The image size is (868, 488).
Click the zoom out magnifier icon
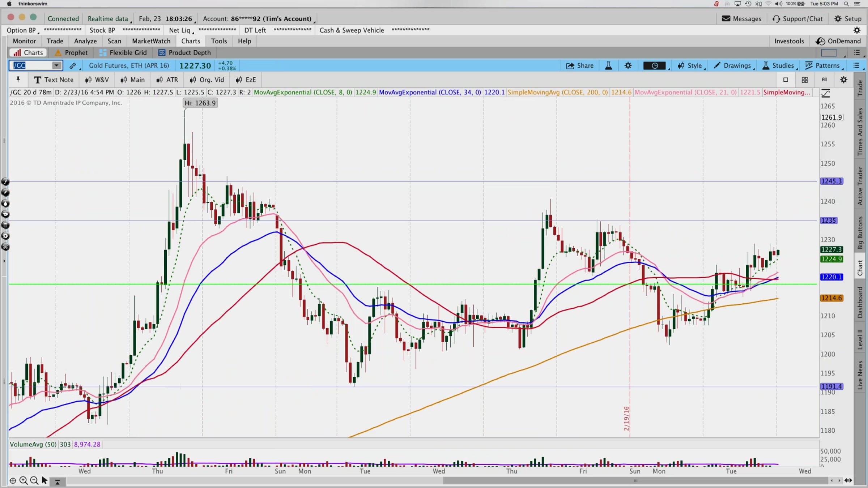pos(34,480)
